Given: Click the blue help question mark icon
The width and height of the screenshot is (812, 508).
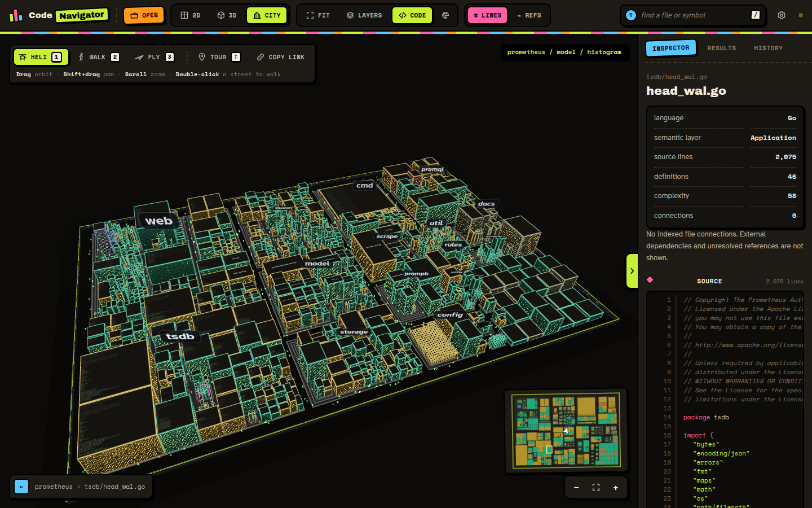Looking at the screenshot, I should point(631,15).
